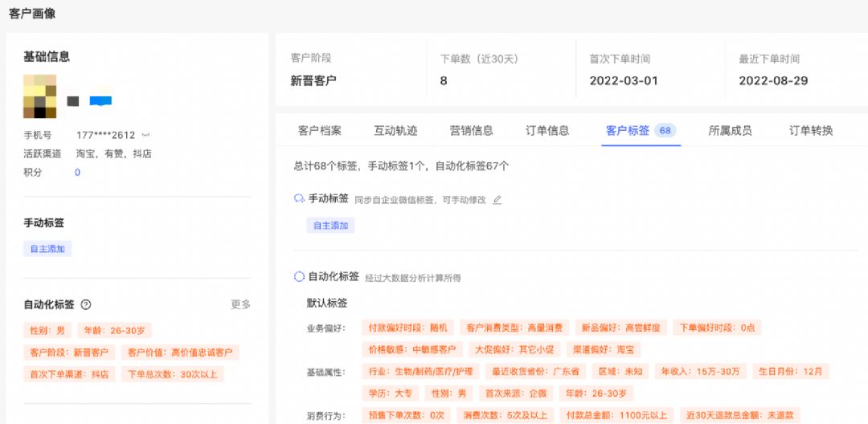
Task: Click the 68 badge on 客户标签 tab
Action: pos(665,131)
